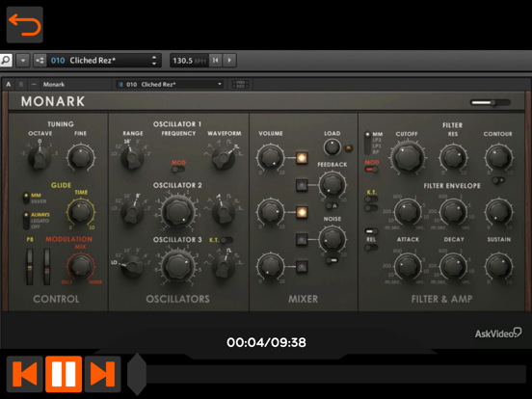The width and height of the screenshot is (532, 399).
Task: Click Filter Envelope Sustain knob
Action: (499, 212)
